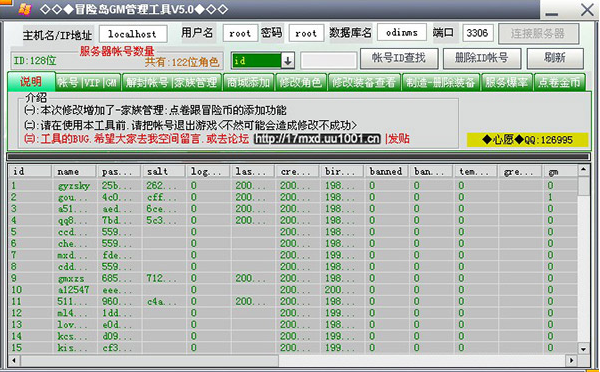Select the account name a12547

click(x=73, y=290)
